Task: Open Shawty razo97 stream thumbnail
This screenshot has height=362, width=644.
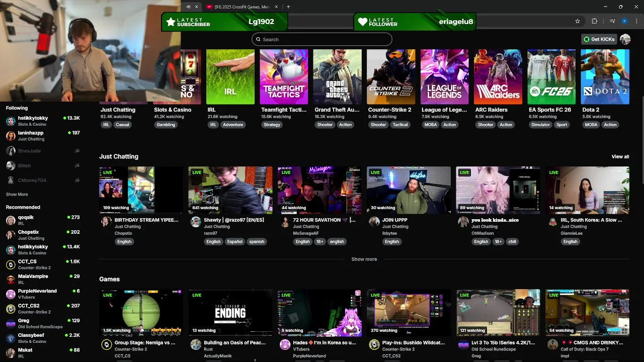Action: (230, 190)
